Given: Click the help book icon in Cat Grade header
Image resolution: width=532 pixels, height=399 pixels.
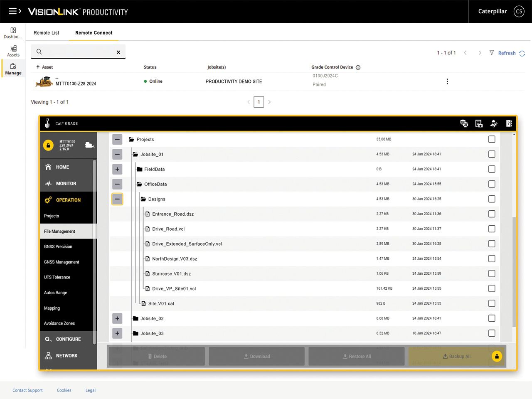Looking at the screenshot, I should pos(508,123).
